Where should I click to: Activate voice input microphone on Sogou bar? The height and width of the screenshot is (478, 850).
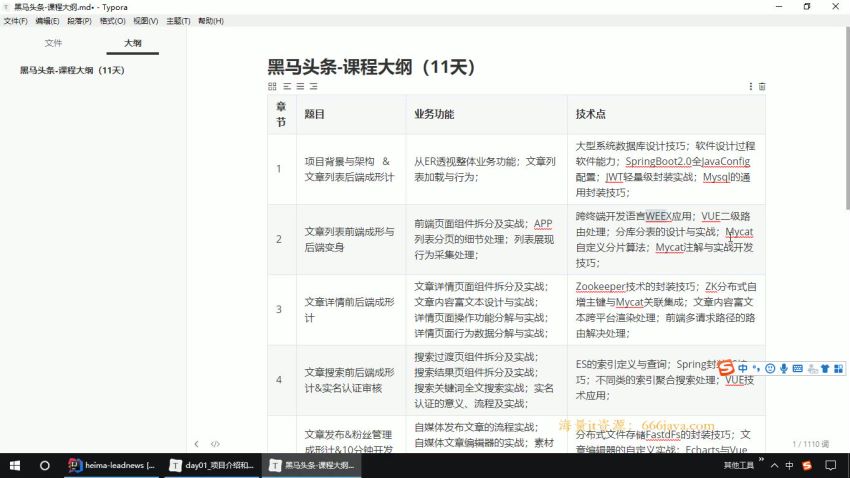783,369
